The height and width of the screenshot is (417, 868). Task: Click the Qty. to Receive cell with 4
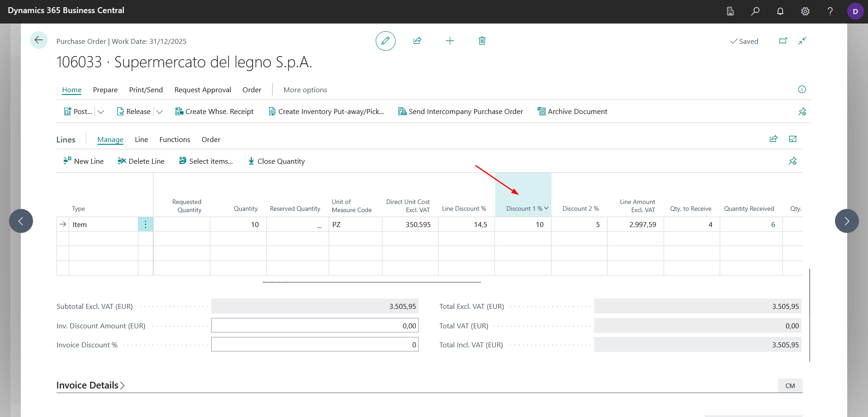[692, 225]
